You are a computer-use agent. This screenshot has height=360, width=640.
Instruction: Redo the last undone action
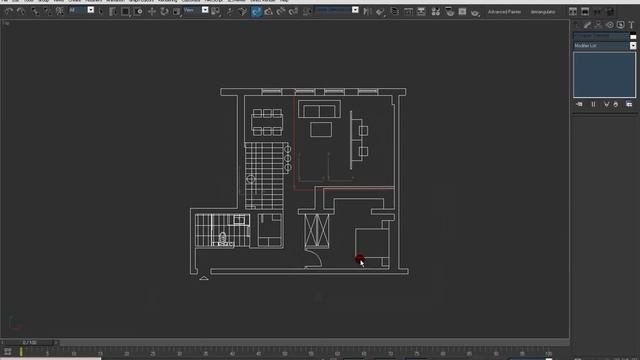(x=20, y=11)
